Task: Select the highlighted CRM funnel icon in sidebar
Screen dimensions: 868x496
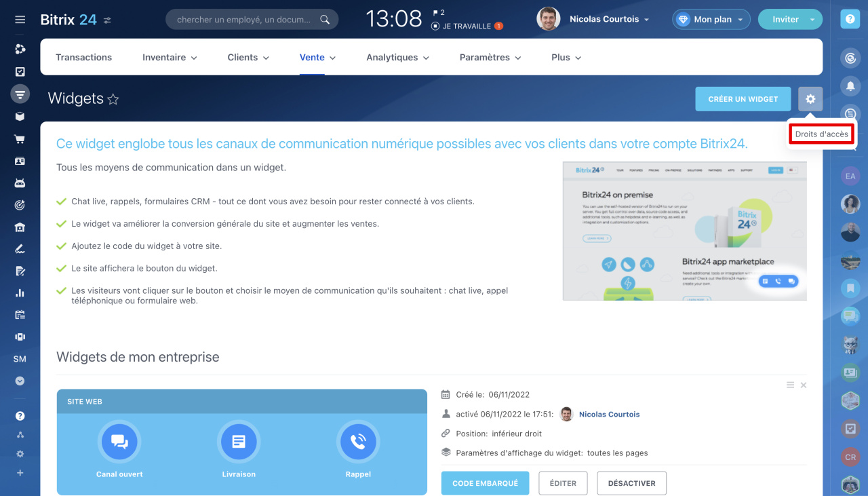Action: pyautogui.click(x=20, y=94)
